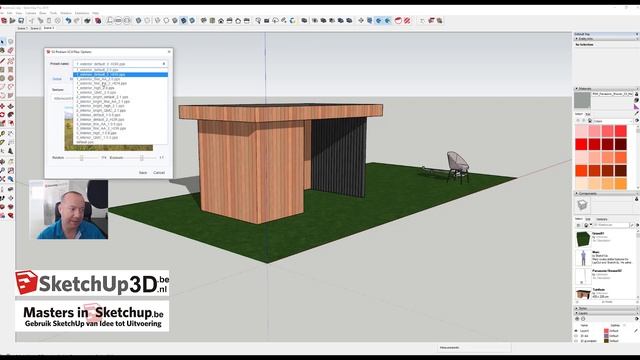Choose 2_interior_bright_default_2.1 preset
This screenshot has width=640, height=360.
(120, 97)
